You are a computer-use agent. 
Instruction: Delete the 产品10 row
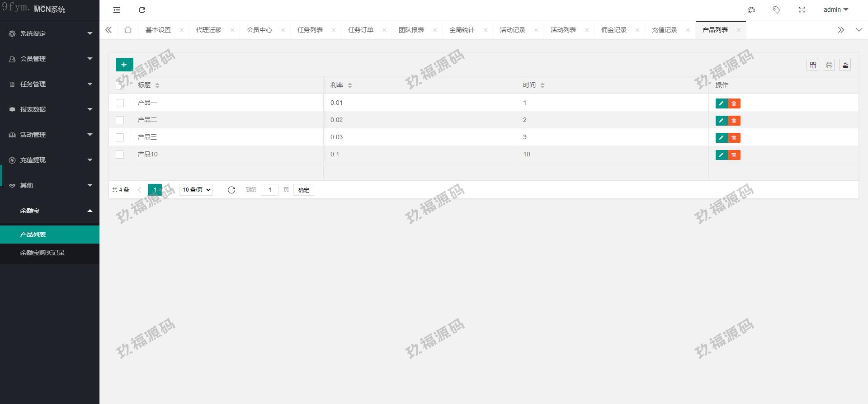click(734, 155)
